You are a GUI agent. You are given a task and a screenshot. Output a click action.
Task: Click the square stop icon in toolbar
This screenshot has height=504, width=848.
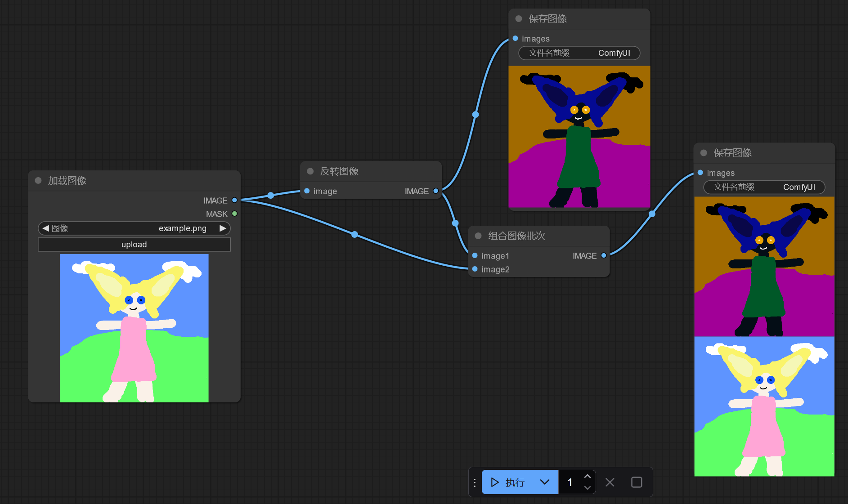pyautogui.click(x=637, y=482)
